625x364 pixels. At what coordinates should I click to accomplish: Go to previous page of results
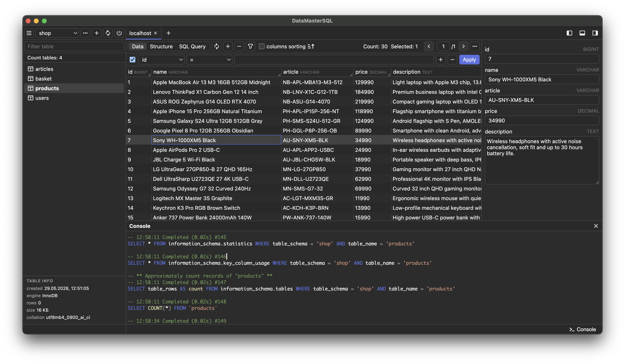point(428,46)
